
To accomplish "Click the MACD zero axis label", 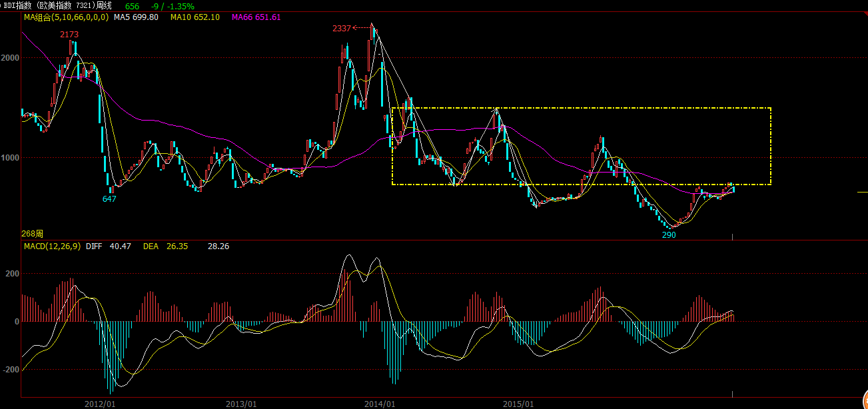I will point(17,322).
